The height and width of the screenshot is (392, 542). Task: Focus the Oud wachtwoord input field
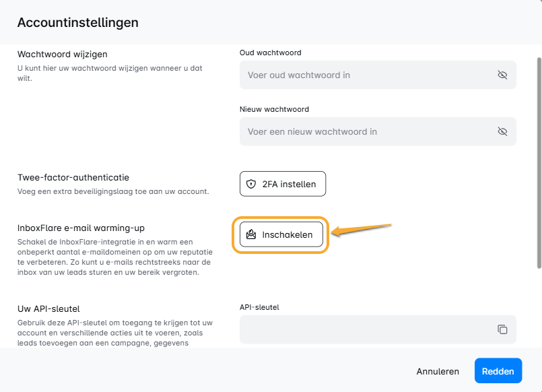(x=364, y=75)
